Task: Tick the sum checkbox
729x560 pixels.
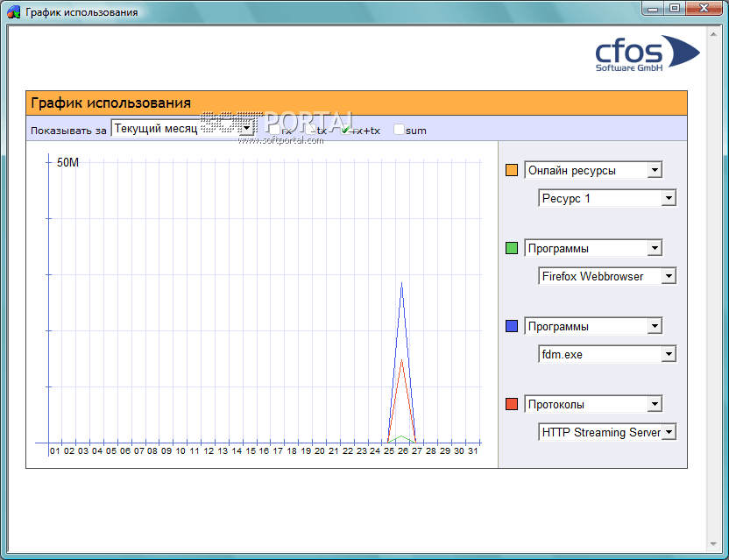Action: click(x=399, y=130)
